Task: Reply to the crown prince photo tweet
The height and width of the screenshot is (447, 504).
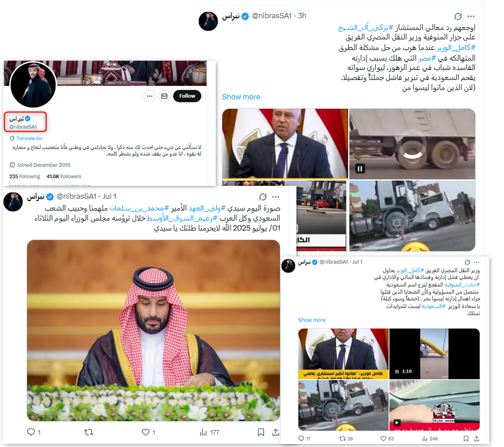Action: pyautogui.click(x=34, y=432)
